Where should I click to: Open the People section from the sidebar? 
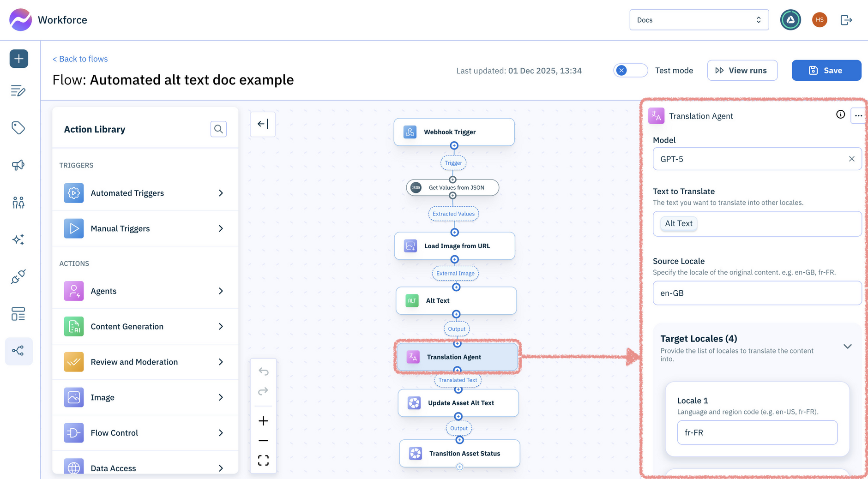tap(18, 202)
